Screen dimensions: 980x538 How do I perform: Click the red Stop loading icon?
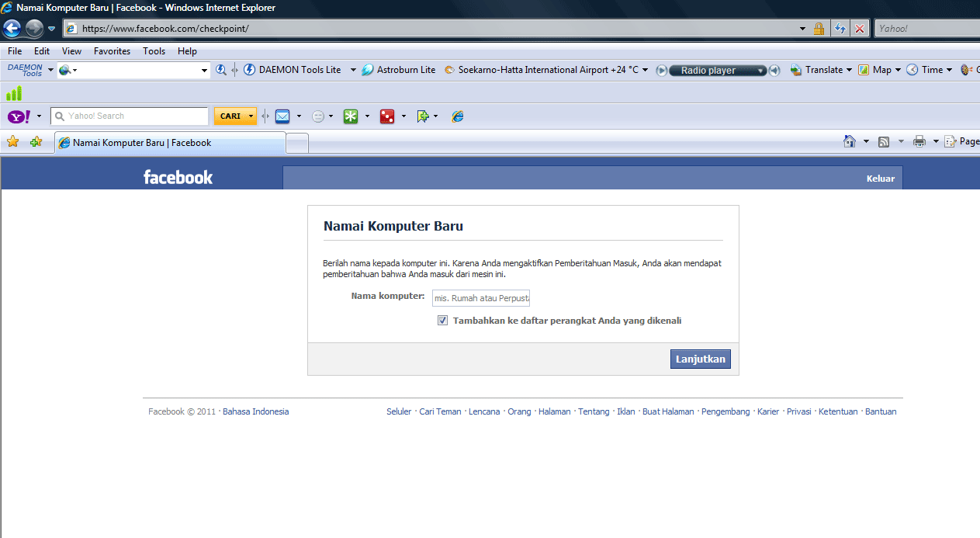(860, 29)
